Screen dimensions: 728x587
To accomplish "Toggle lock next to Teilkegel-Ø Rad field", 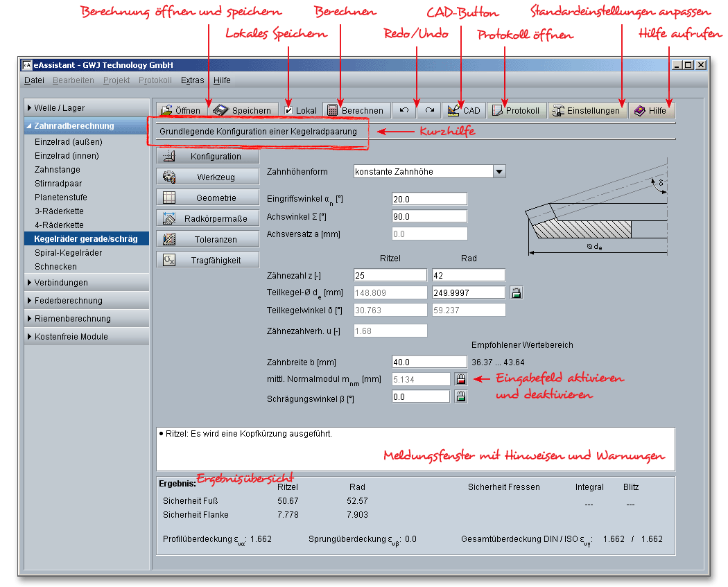I will click(516, 293).
